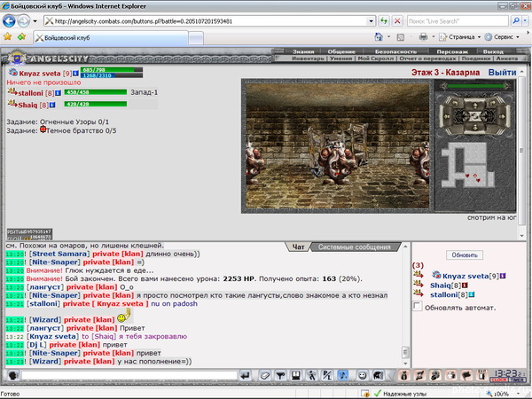Click the EXIT door icon in the bottom bar
This screenshot has height=399, width=532.
pyautogui.click(x=481, y=375)
